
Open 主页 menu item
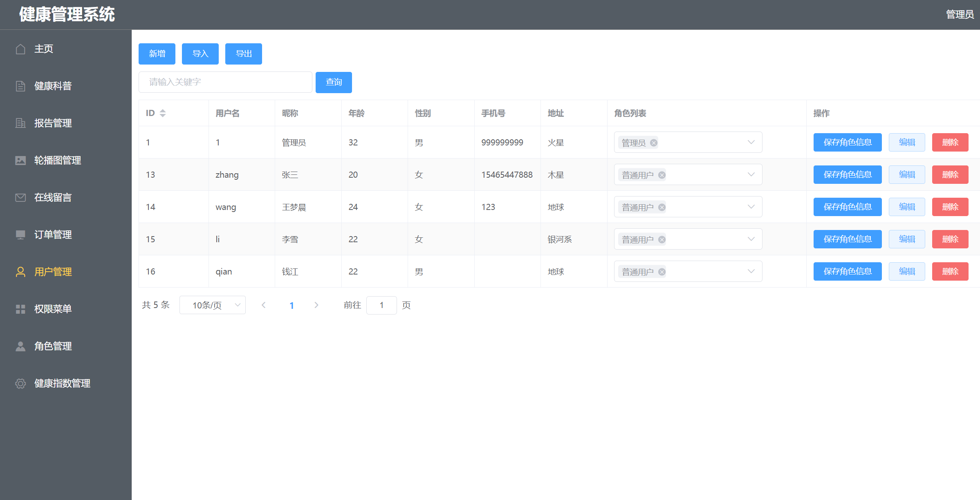[x=66, y=49]
